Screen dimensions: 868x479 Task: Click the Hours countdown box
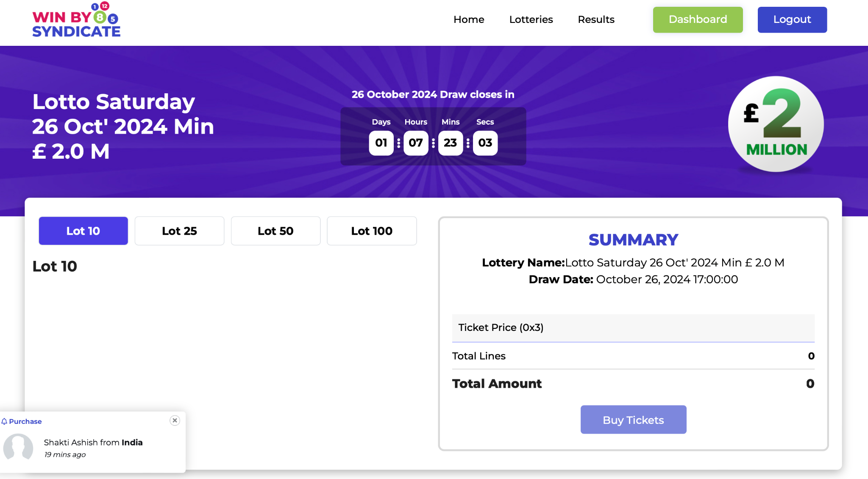416,143
